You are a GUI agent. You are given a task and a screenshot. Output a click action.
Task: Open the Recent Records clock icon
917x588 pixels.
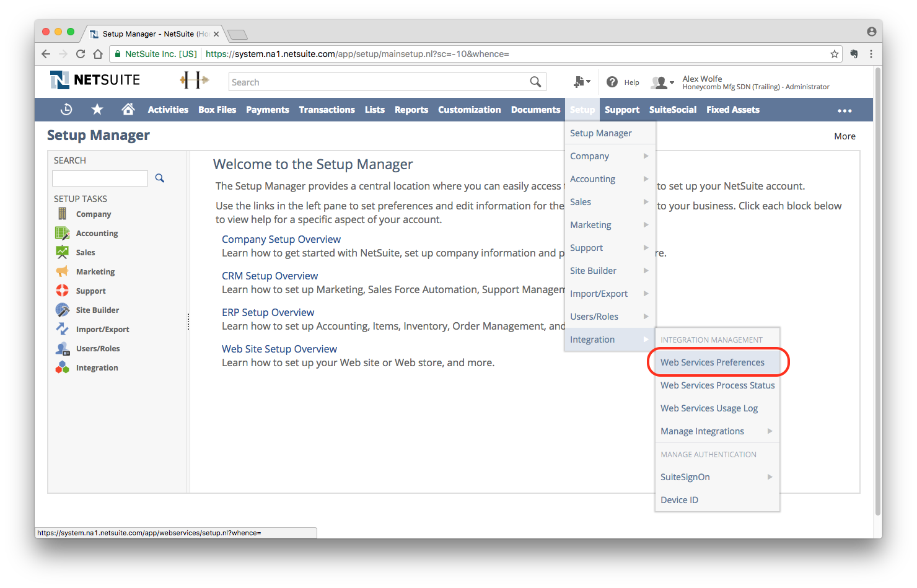click(x=66, y=110)
